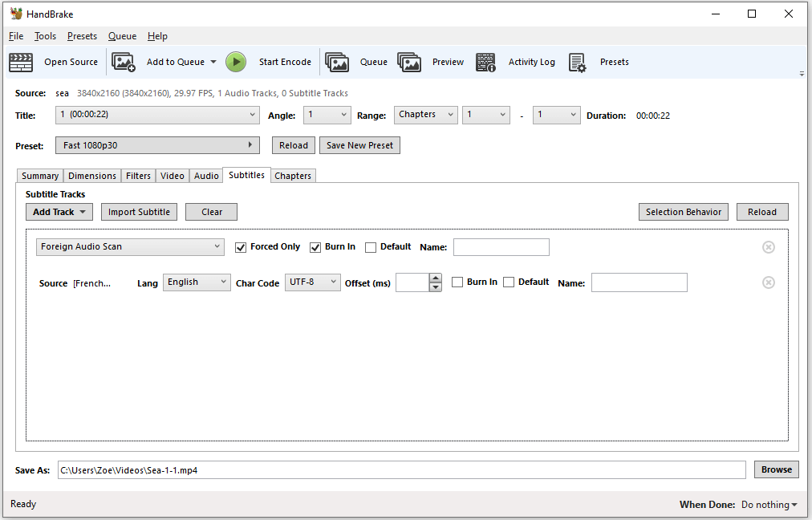812x520 pixels.
Task: Open the Tools menu
Action: (x=45, y=36)
